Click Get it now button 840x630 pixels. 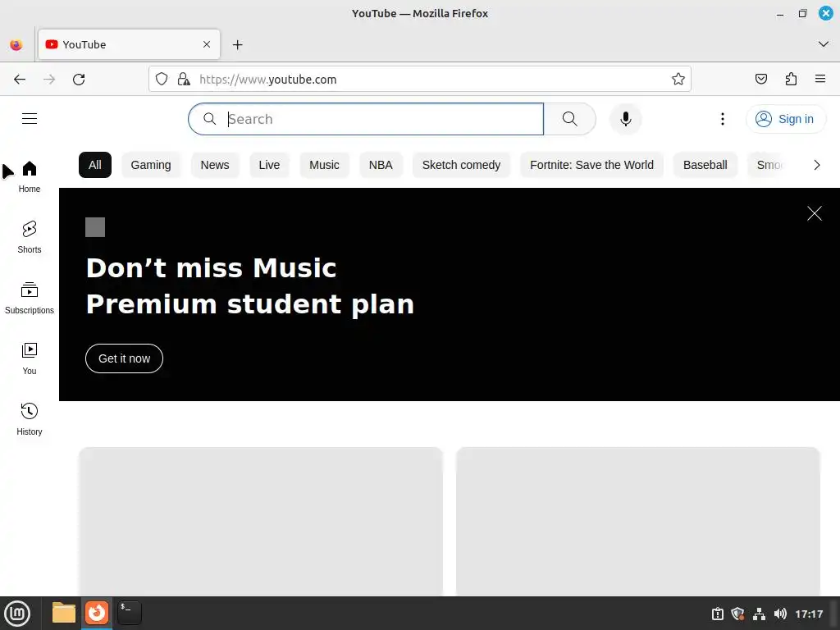(125, 358)
